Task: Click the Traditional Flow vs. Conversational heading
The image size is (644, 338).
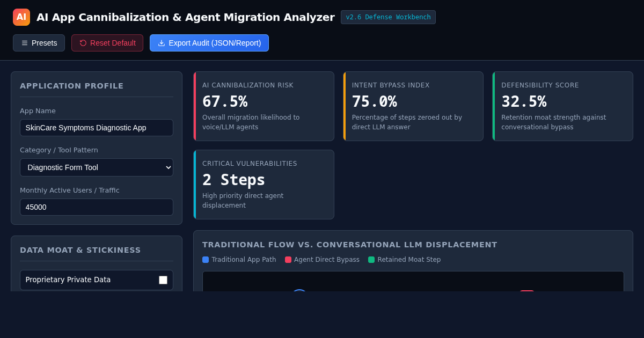Action: [x=350, y=245]
